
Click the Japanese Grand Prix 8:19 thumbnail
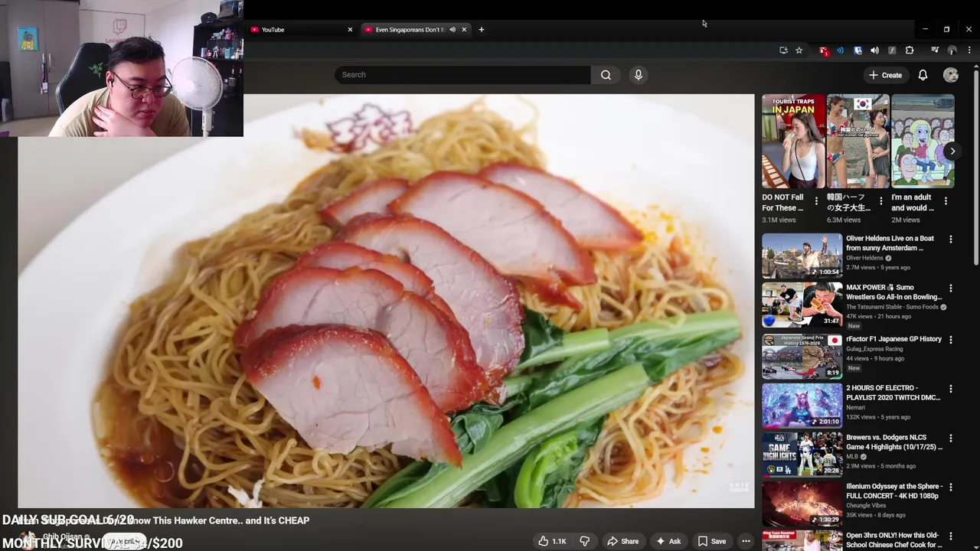coord(802,356)
